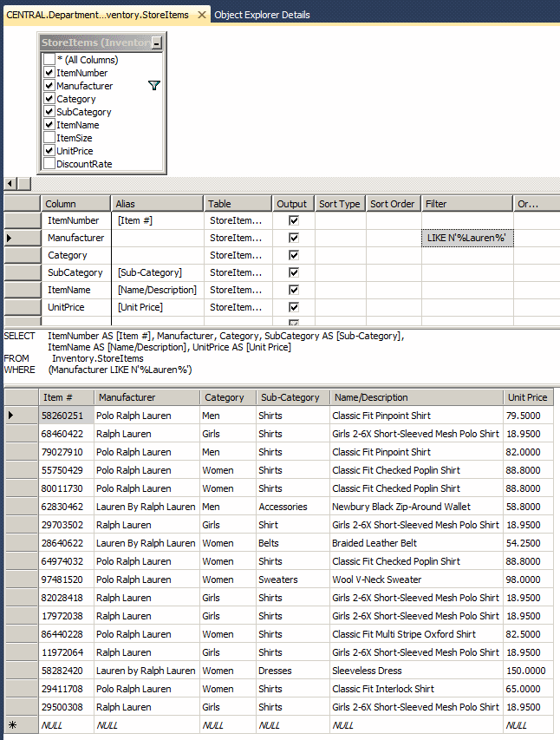
Task: Click the UnitPrice cell in criteria grid
Action: point(75,307)
